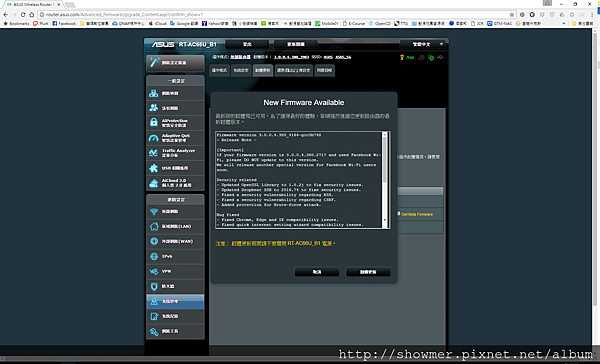Switch to the Operation Mode tab

pos(219,70)
